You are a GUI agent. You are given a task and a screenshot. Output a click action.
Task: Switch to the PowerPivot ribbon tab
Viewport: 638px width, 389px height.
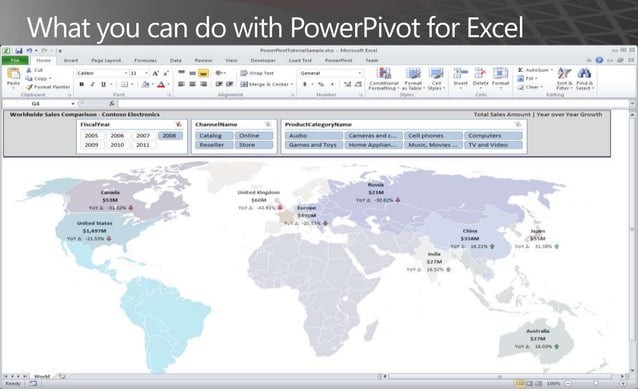point(338,60)
